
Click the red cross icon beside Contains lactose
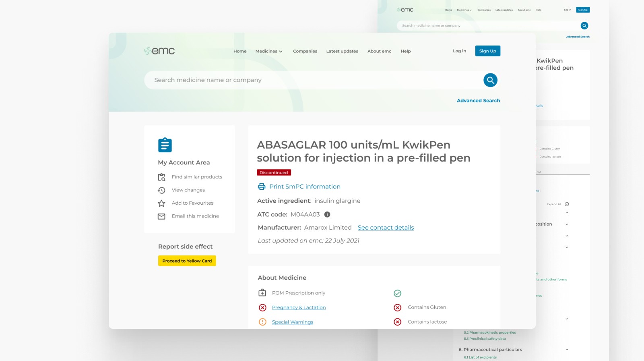pyautogui.click(x=397, y=322)
